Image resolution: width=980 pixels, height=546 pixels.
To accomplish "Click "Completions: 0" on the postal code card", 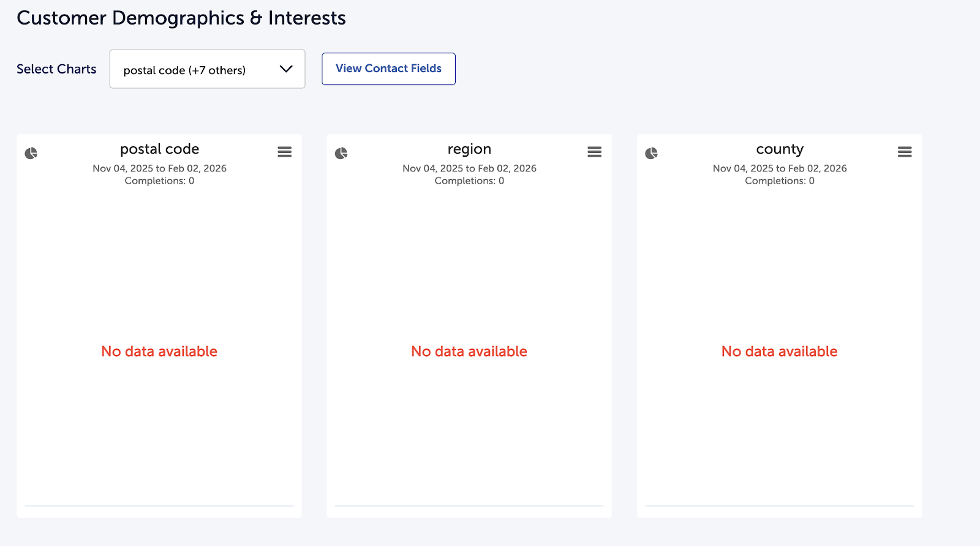I will (160, 181).
